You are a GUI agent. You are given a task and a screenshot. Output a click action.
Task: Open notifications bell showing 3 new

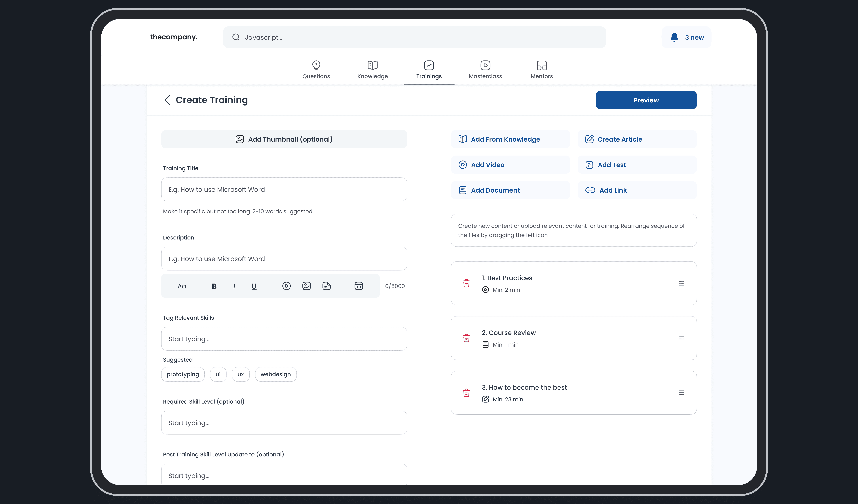(x=686, y=37)
